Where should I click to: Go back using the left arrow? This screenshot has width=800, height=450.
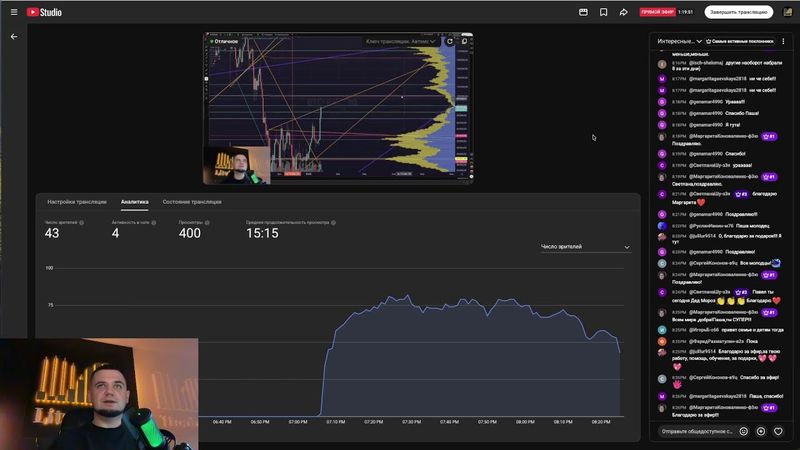[x=14, y=36]
